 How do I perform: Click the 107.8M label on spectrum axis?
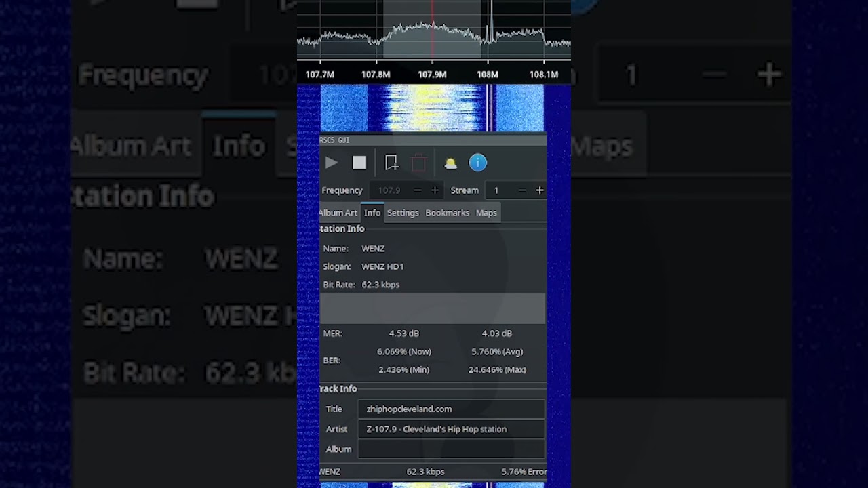376,75
